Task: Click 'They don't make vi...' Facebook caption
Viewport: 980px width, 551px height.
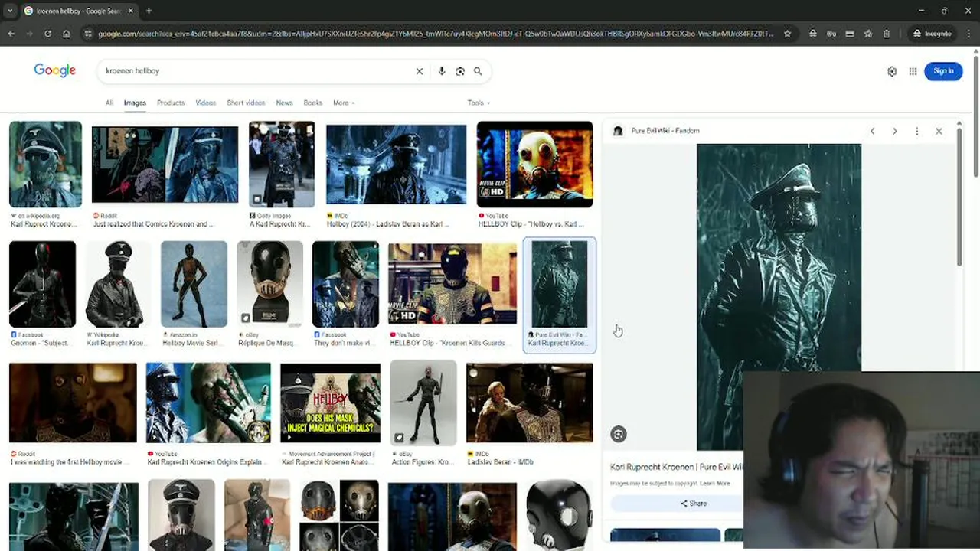Action: 345,343
